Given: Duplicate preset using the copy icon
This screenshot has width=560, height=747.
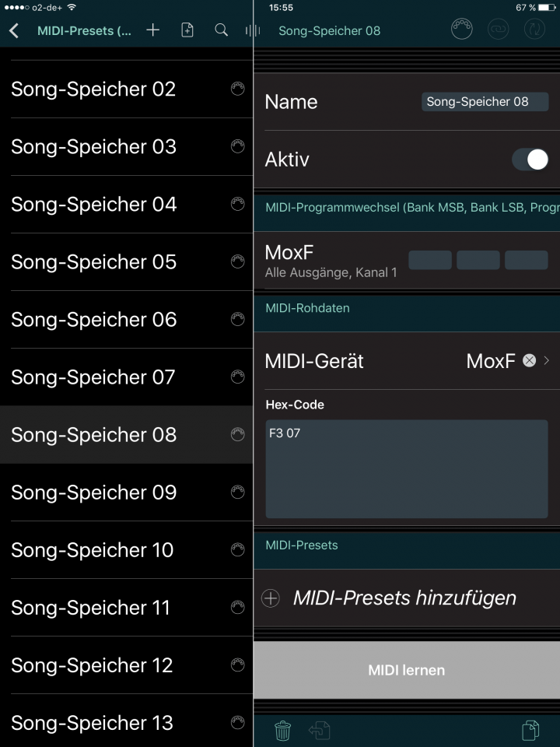Looking at the screenshot, I should coord(530,730).
